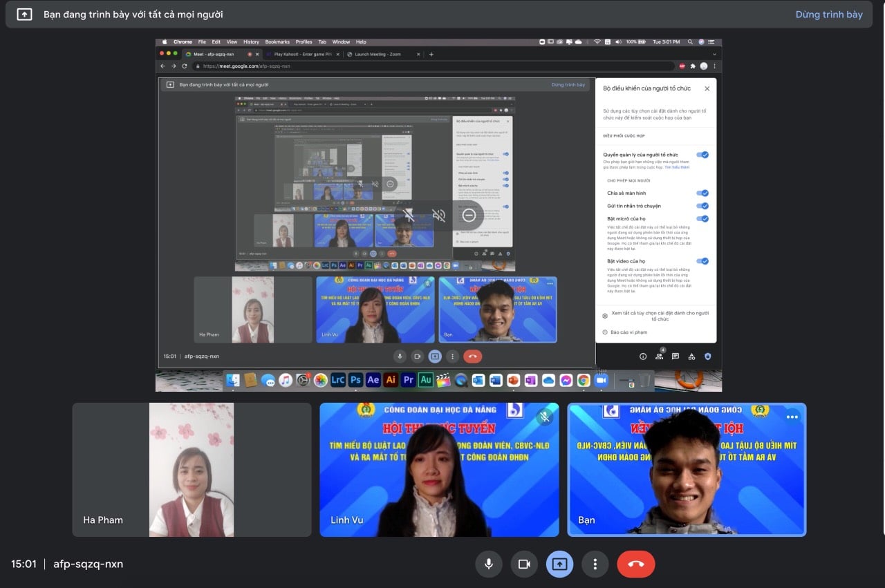
Task: Open Zoom from the Dock
Action: point(601,380)
